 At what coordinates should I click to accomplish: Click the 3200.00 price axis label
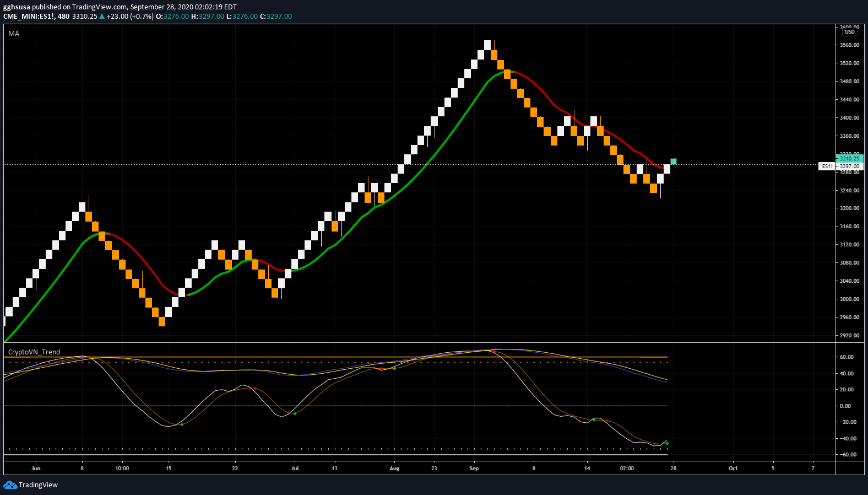[x=849, y=208]
